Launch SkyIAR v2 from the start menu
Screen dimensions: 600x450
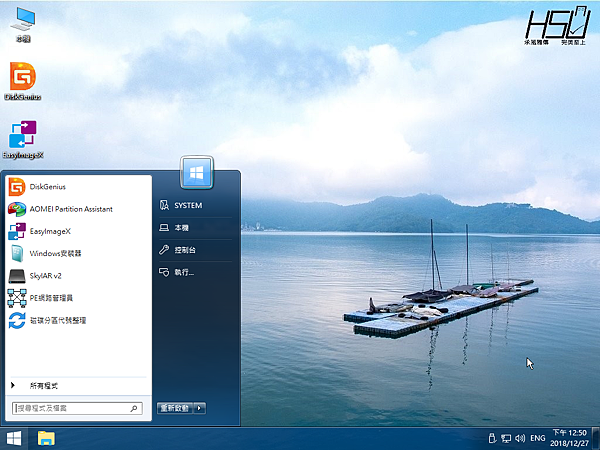pos(78,276)
